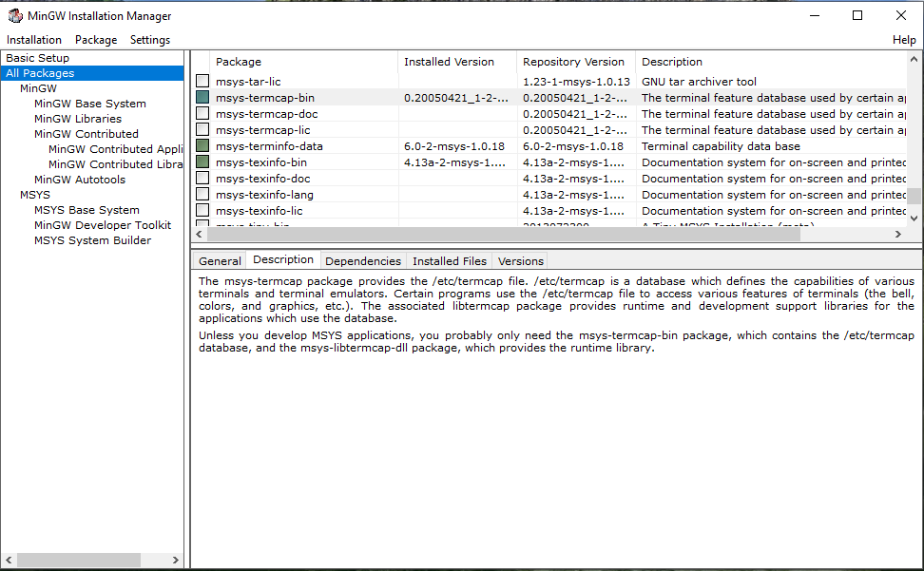
Task: Click installed status icon for msys-terminfo-data
Action: [202, 146]
